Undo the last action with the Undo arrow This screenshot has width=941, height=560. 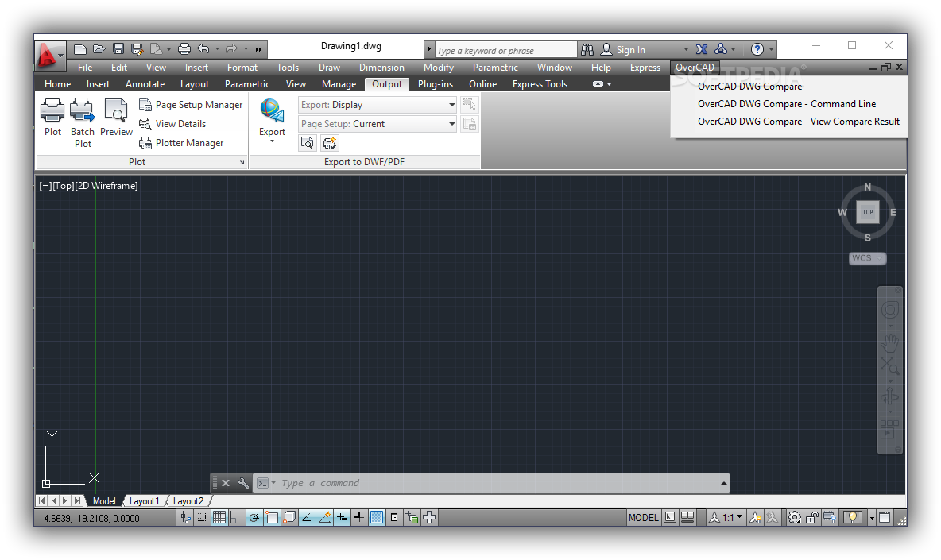point(203,49)
